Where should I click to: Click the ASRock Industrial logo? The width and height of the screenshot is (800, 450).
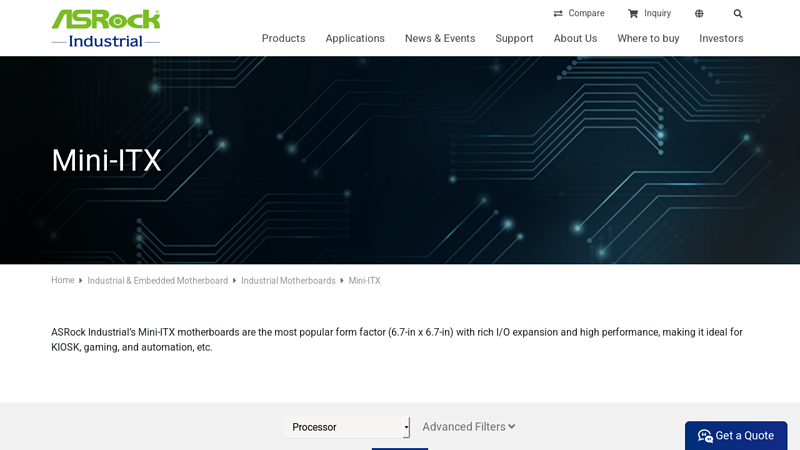[x=106, y=28]
